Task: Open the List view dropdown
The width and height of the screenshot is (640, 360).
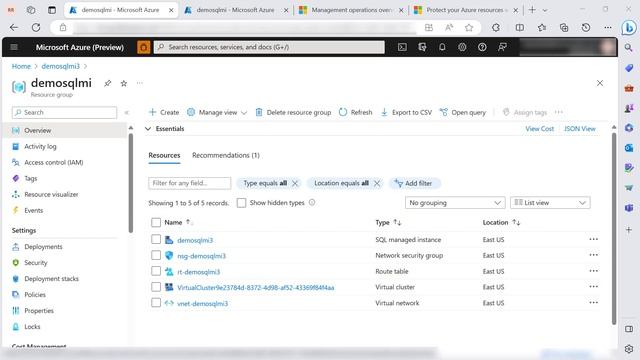Action: click(550, 203)
